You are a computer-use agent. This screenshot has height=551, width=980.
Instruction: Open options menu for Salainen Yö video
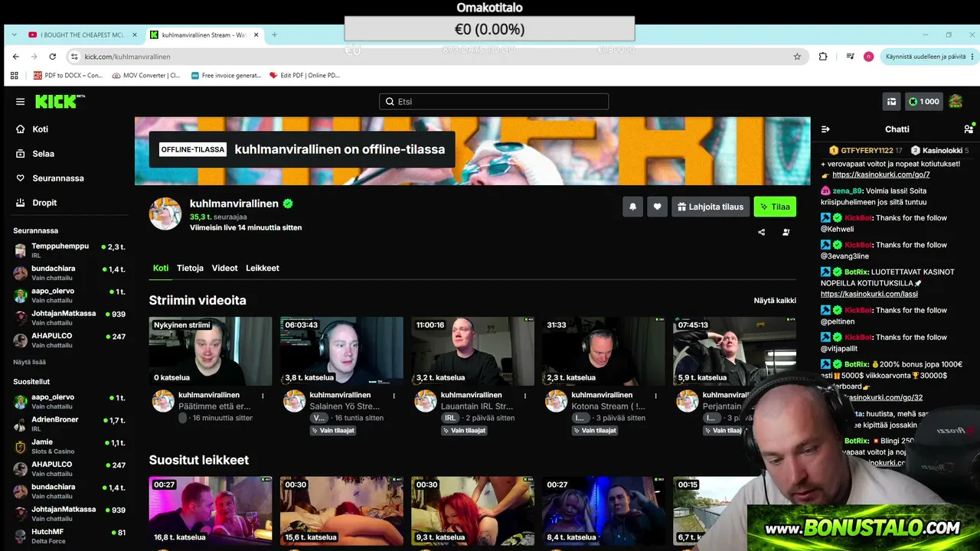(394, 396)
